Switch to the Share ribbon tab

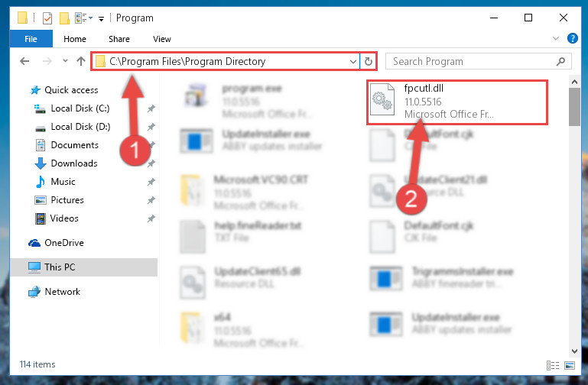coord(119,39)
